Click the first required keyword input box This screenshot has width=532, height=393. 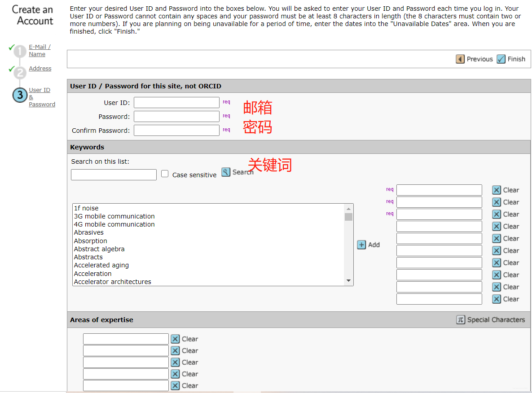click(x=439, y=190)
